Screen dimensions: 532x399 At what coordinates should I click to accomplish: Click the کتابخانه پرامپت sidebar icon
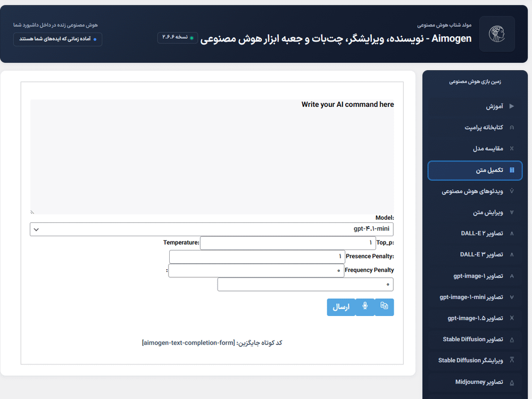click(x=512, y=128)
